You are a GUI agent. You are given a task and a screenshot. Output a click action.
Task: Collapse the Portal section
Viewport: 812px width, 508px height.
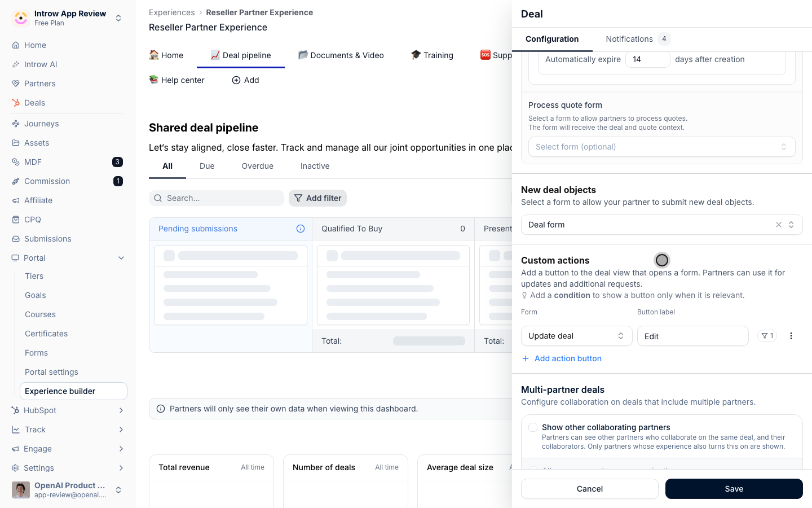[x=121, y=258]
